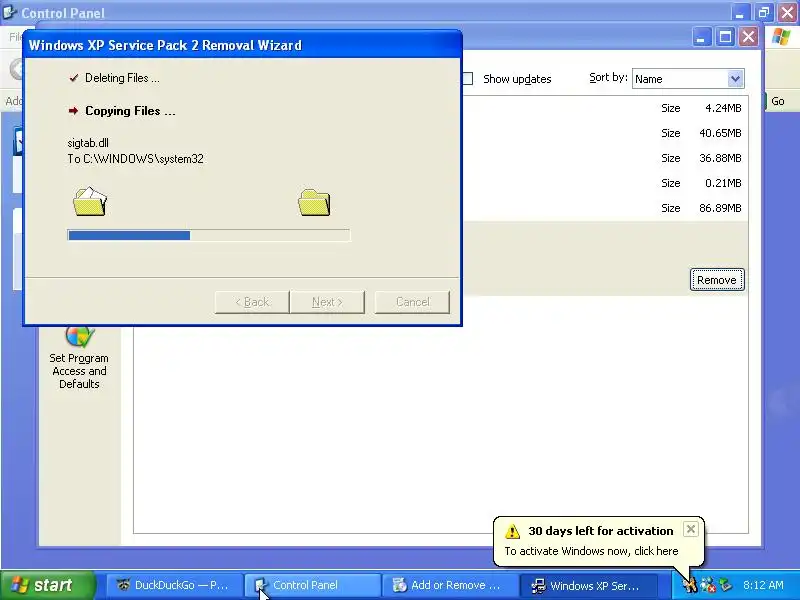Click the 36.88MB size value

(720, 158)
